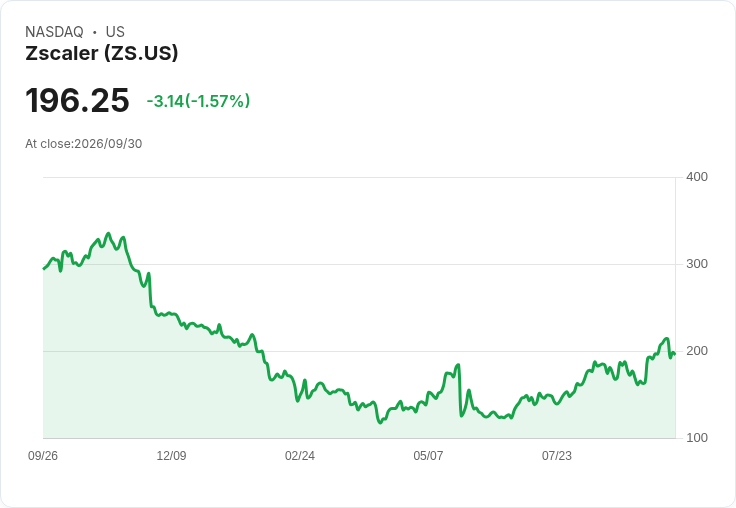The image size is (736, 508).
Task: Click the 400 y-axis price label
Action: click(697, 177)
